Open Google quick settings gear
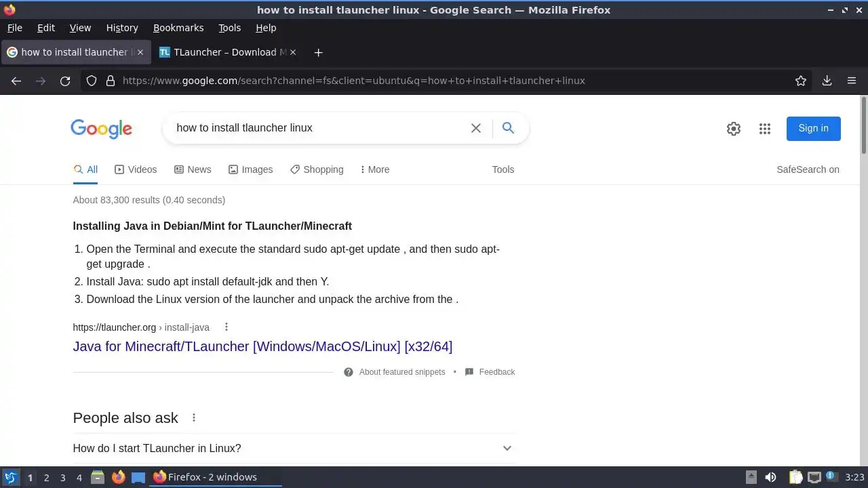 (x=734, y=129)
